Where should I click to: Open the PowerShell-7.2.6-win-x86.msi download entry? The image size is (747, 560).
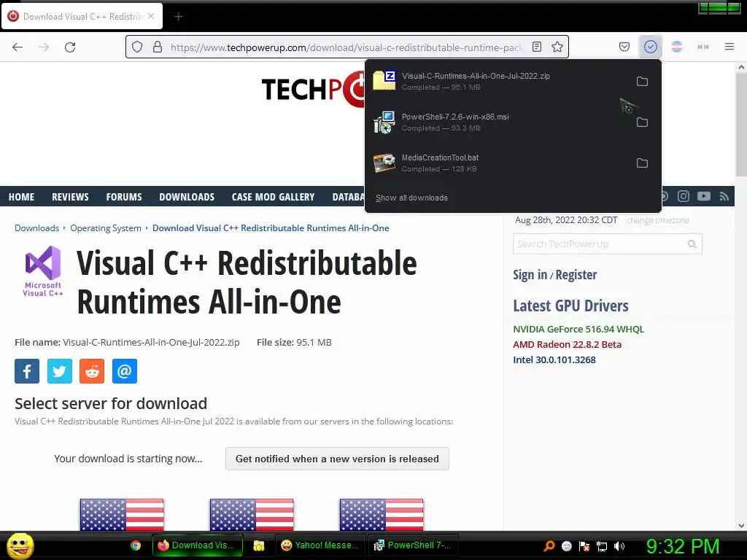pyautogui.click(x=498, y=122)
